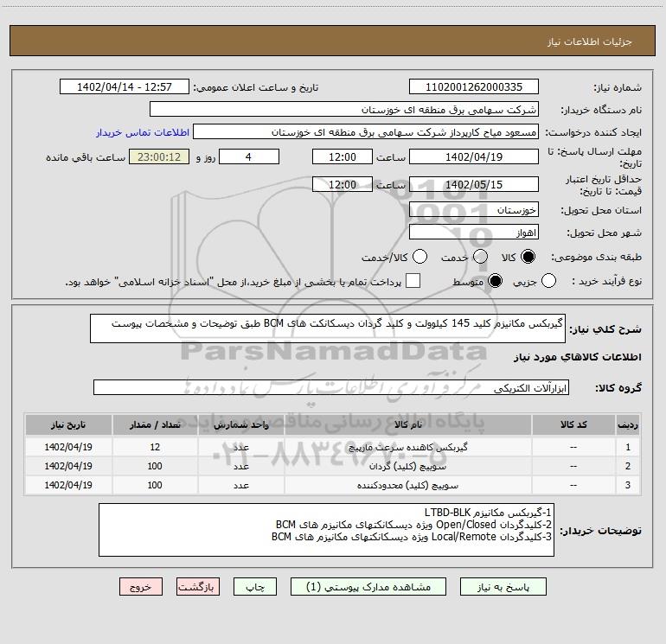
Task: Click the اطلاعات کالاهای مورد نیاز heading
Action: pyautogui.click(x=577, y=357)
